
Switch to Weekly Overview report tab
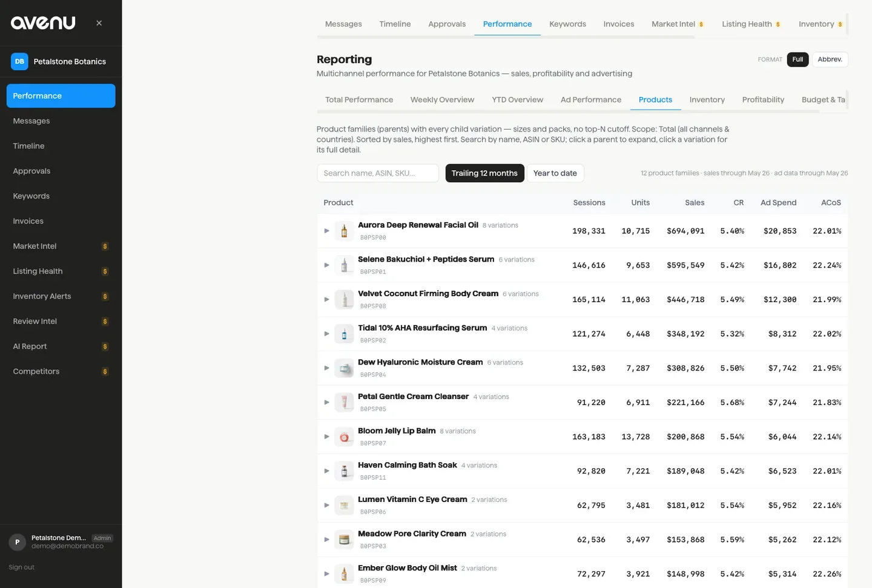coord(442,100)
